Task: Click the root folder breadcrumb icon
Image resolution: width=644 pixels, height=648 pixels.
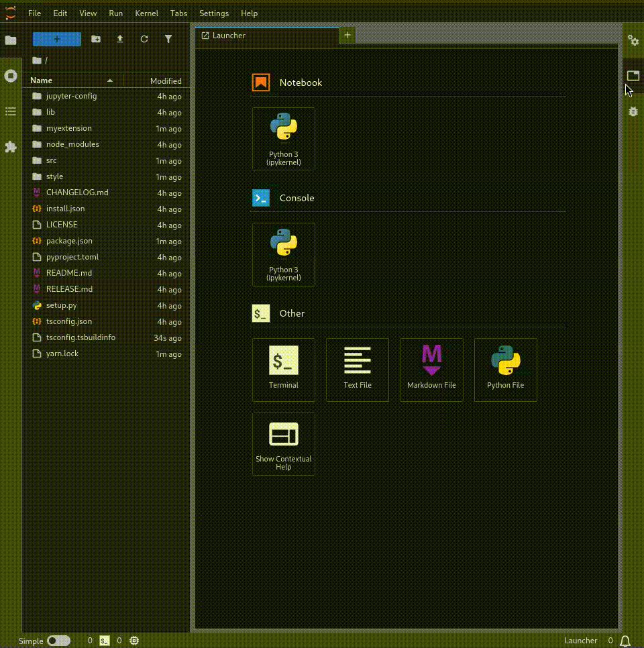Action: 37,60
